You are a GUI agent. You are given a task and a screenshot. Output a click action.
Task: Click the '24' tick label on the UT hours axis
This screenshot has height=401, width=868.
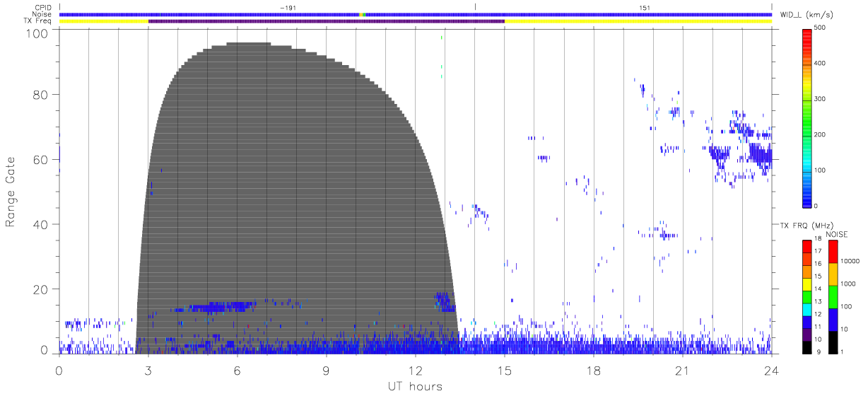[771, 370]
